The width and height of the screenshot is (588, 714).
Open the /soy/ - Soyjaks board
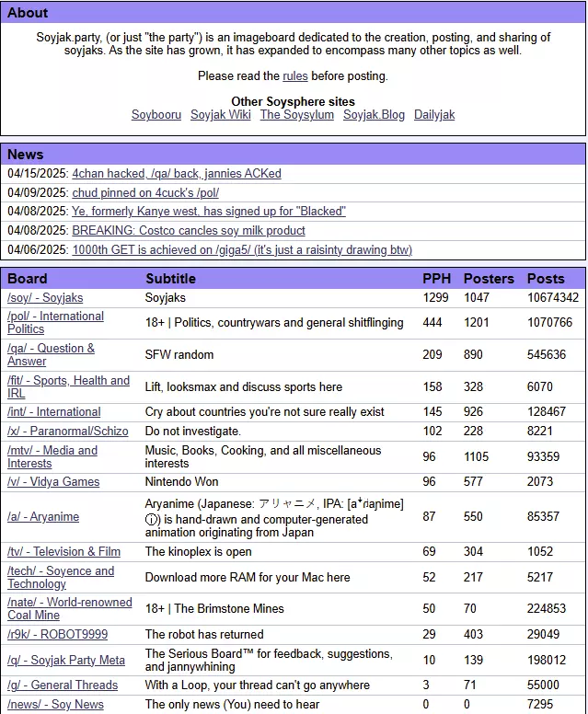[x=45, y=298]
